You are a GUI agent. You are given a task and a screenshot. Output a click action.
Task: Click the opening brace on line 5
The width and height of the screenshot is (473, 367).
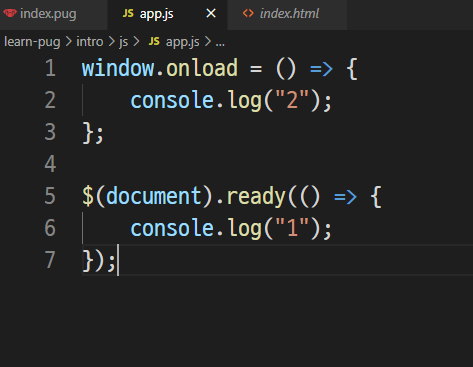(x=376, y=197)
